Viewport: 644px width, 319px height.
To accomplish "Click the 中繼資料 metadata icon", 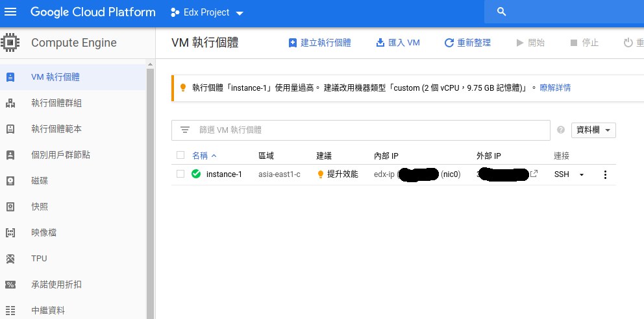I will (10, 311).
